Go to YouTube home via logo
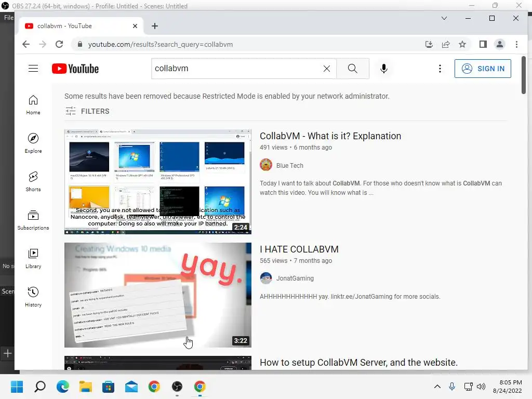This screenshot has height=399, width=532. [x=75, y=69]
